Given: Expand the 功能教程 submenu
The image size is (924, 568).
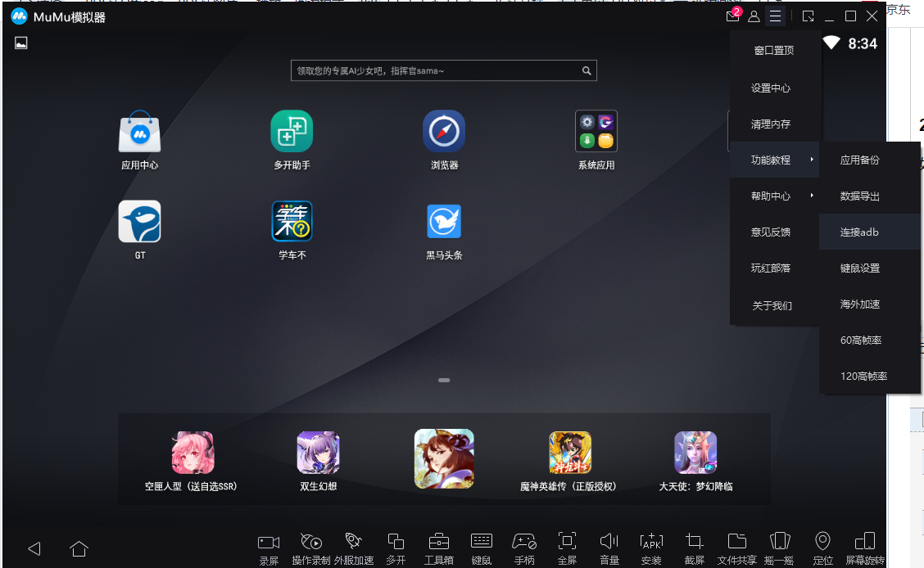Looking at the screenshot, I should (774, 160).
